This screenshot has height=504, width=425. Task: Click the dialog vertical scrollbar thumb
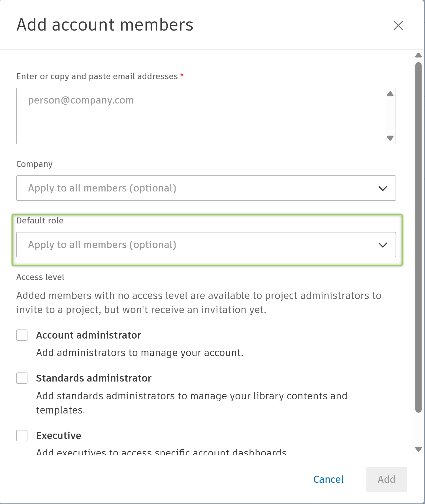point(418,238)
